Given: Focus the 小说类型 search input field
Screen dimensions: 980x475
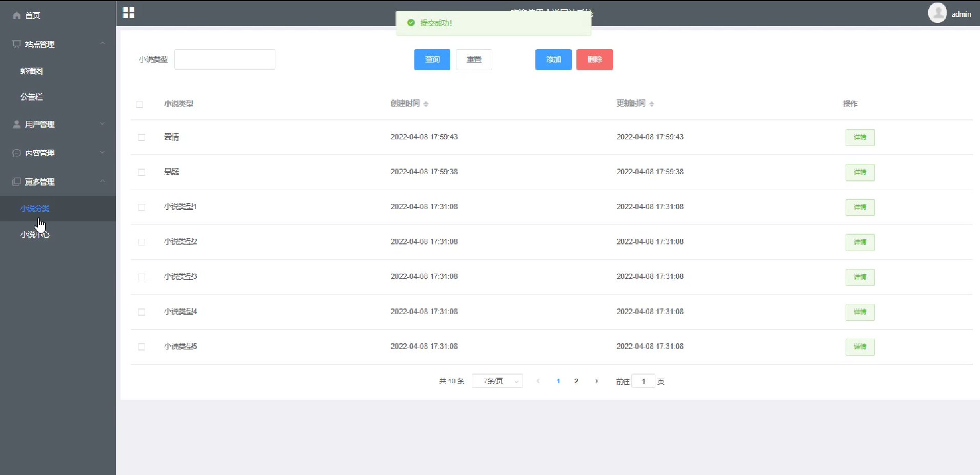Looking at the screenshot, I should 225,59.
